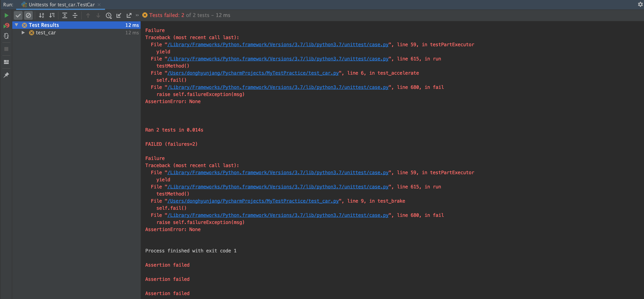Click the green Rerun tests button
The width and height of the screenshot is (644, 299).
click(x=7, y=15)
